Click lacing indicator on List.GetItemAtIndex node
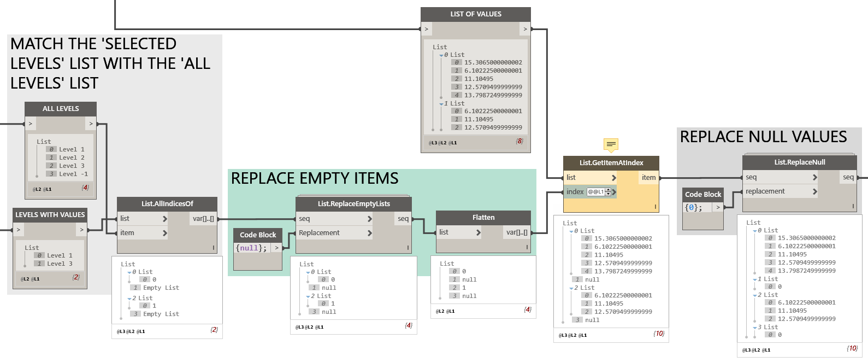This screenshot has height=362, width=868. [656, 207]
